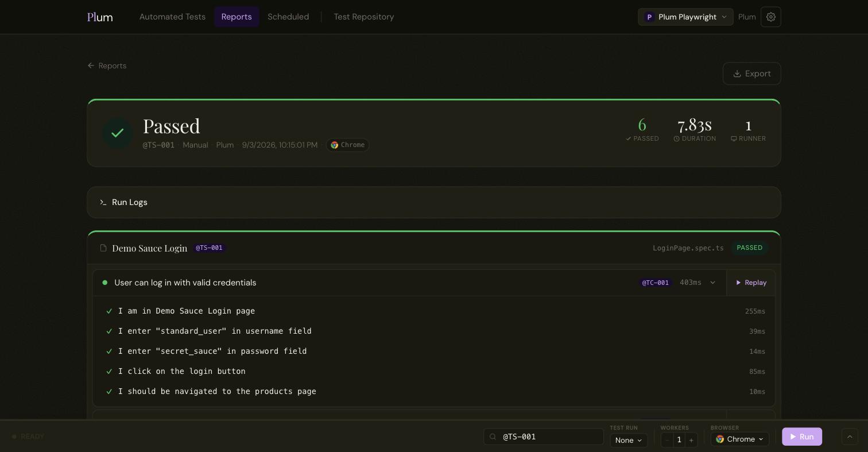Open the Plum Playwright project dropdown
The image size is (868, 452).
(x=685, y=17)
